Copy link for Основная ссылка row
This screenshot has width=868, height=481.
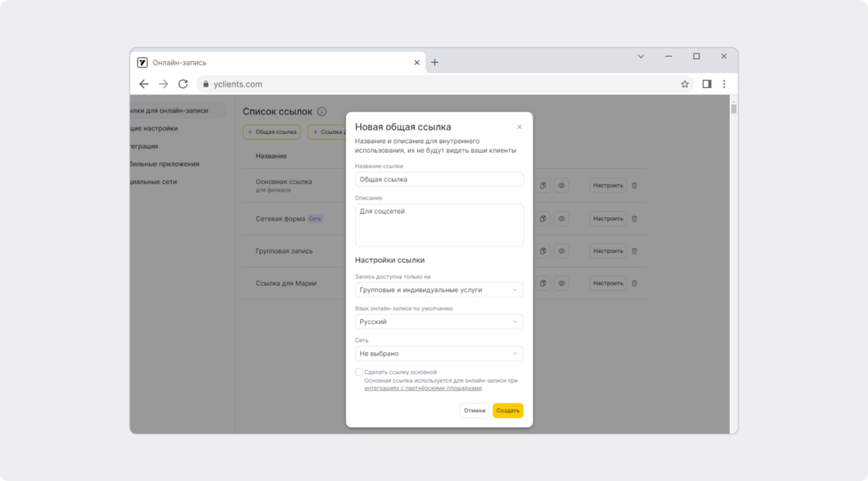click(543, 186)
